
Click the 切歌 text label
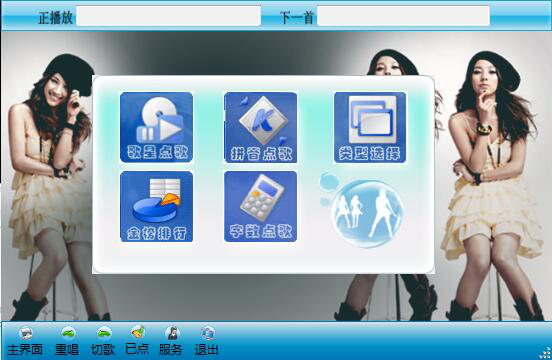103,350
